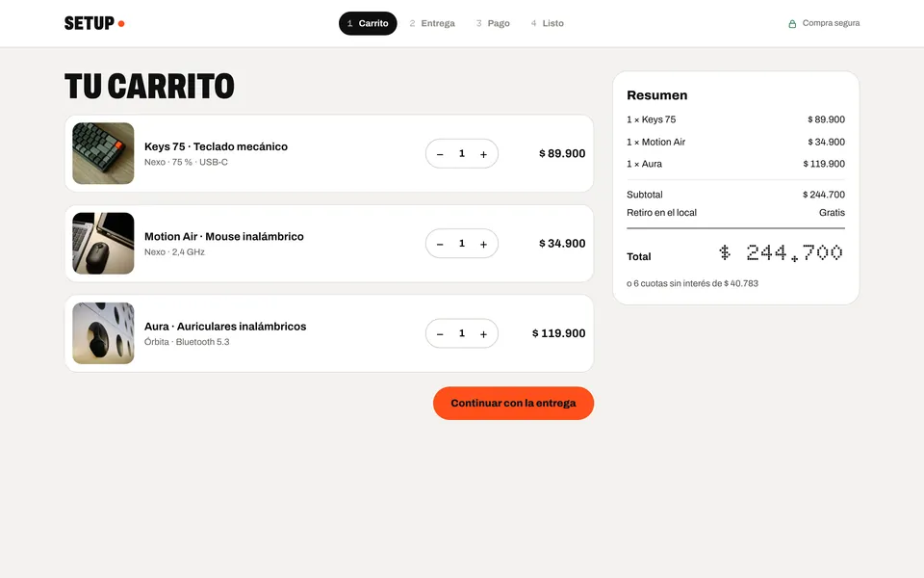
Task: Decrease quantity of Keys 75 keyboard
Action: [440, 154]
